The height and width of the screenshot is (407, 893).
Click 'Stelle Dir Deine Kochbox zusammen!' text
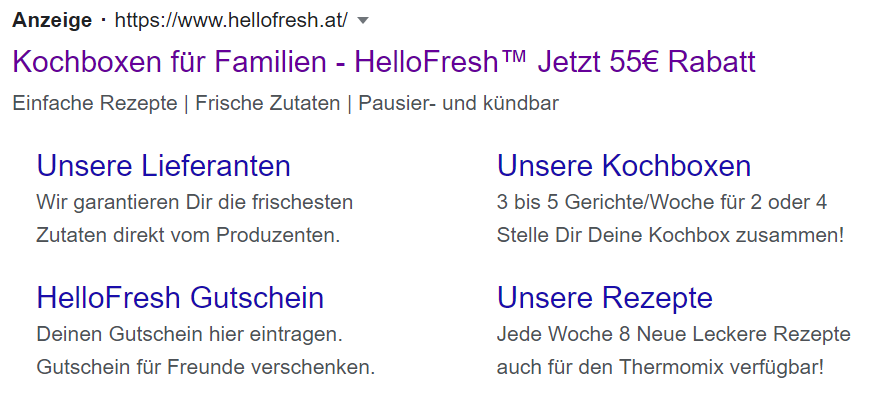click(x=670, y=236)
